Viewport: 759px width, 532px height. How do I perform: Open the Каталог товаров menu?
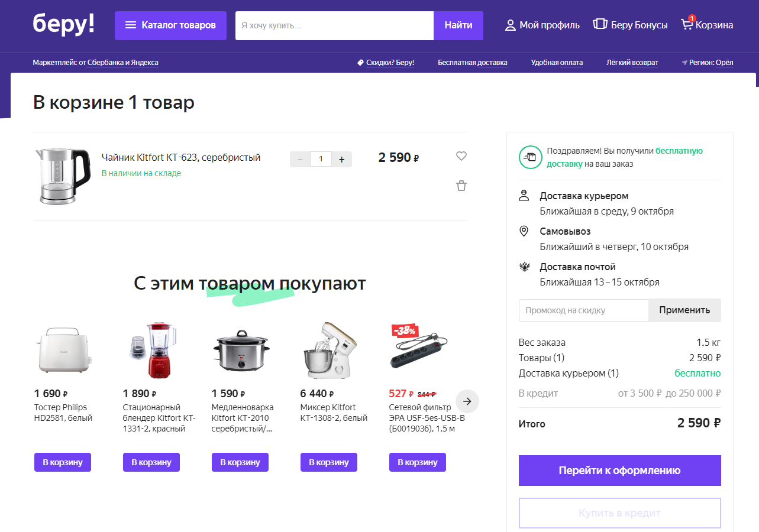coord(170,25)
